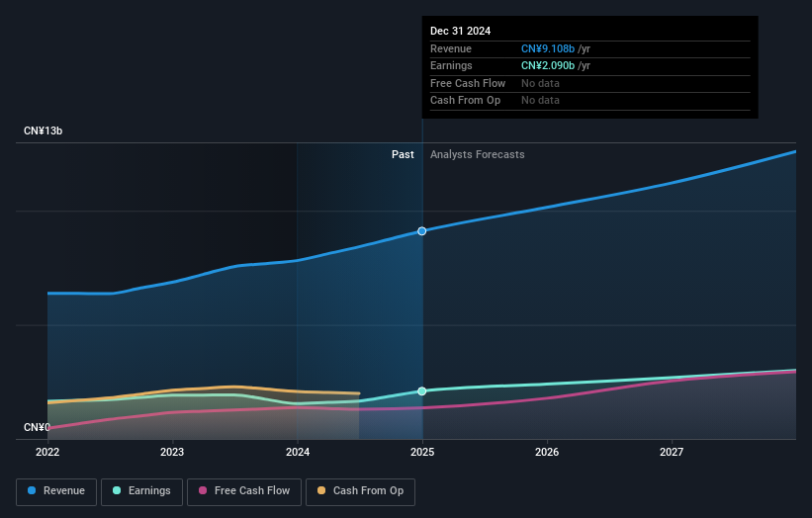Click the Free Cash Flow tooltip row label

coord(468,83)
